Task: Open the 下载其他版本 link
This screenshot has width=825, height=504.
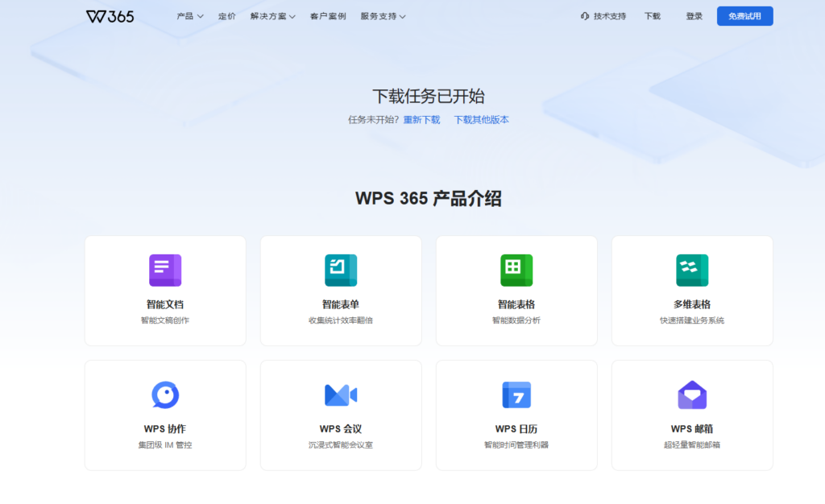Action: (x=481, y=118)
